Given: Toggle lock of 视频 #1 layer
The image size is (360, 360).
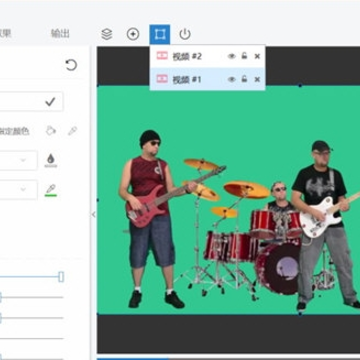Looking at the screenshot, I should pos(244,79).
